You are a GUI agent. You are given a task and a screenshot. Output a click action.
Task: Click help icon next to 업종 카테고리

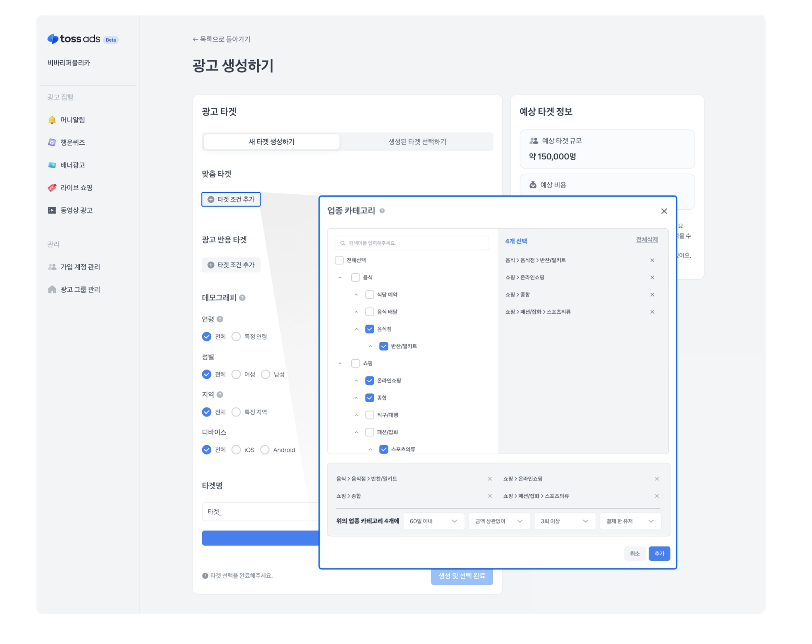coord(382,211)
